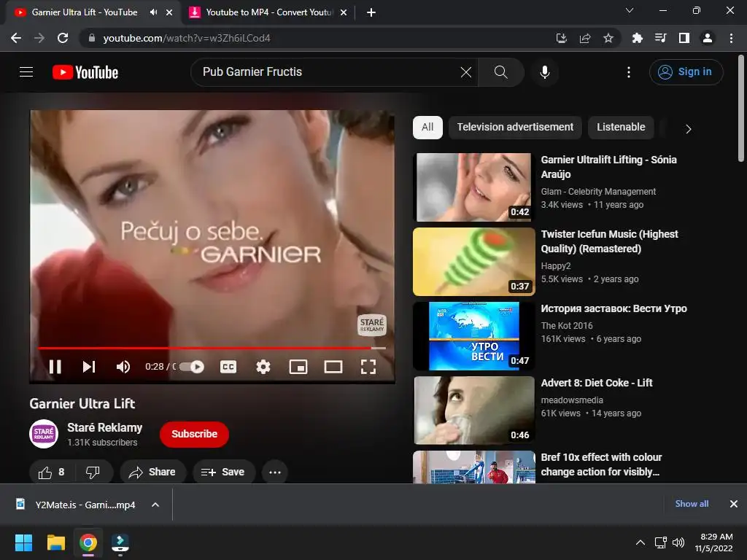747x560 pixels.
Task: Open more actions ellipsis below video
Action: coord(275,472)
